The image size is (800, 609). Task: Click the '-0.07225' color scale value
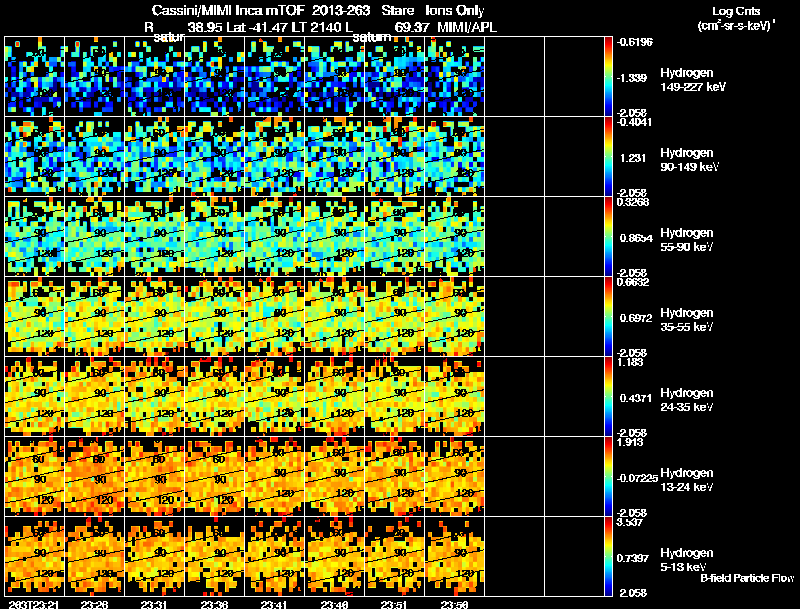coord(637,478)
